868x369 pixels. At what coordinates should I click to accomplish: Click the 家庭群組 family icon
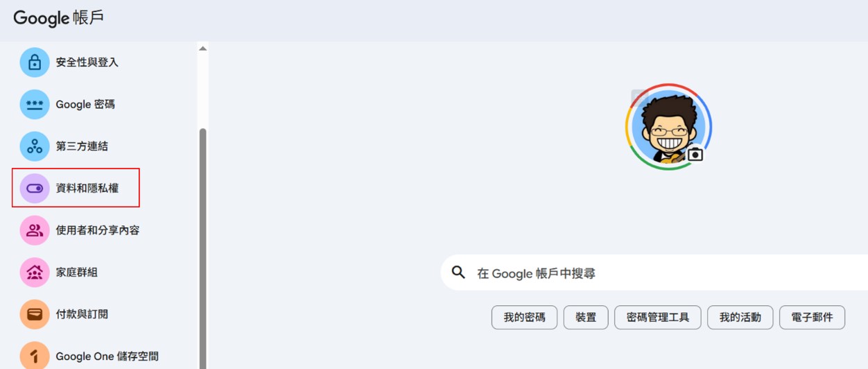point(35,273)
